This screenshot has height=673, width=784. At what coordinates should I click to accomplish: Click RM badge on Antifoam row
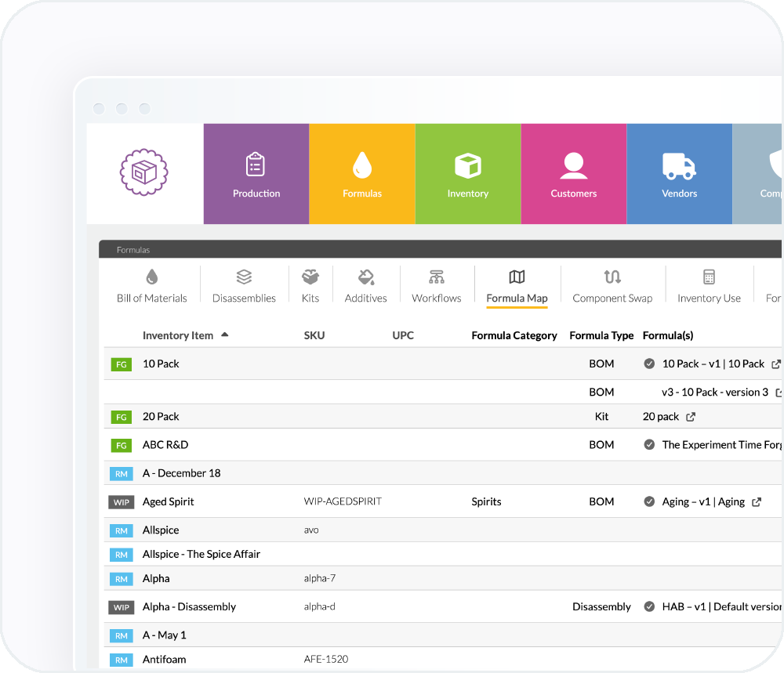pos(122,660)
